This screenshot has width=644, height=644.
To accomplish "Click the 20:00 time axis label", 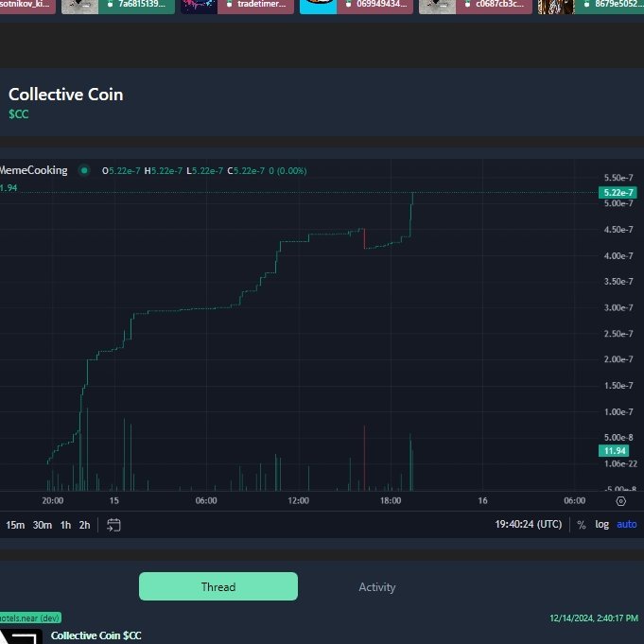I will tap(53, 500).
